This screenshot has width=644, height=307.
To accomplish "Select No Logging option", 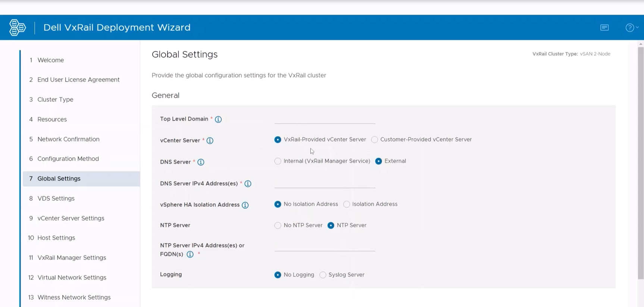I will pyautogui.click(x=278, y=275).
